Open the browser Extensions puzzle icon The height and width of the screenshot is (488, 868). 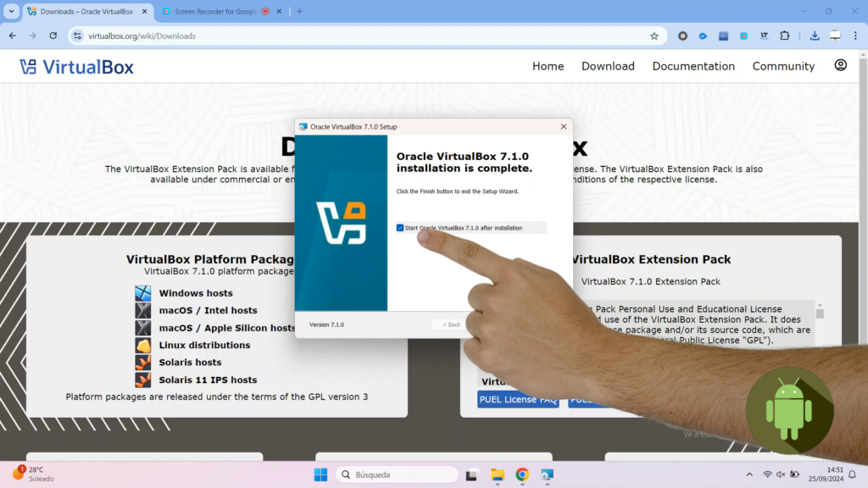click(x=784, y=36)
